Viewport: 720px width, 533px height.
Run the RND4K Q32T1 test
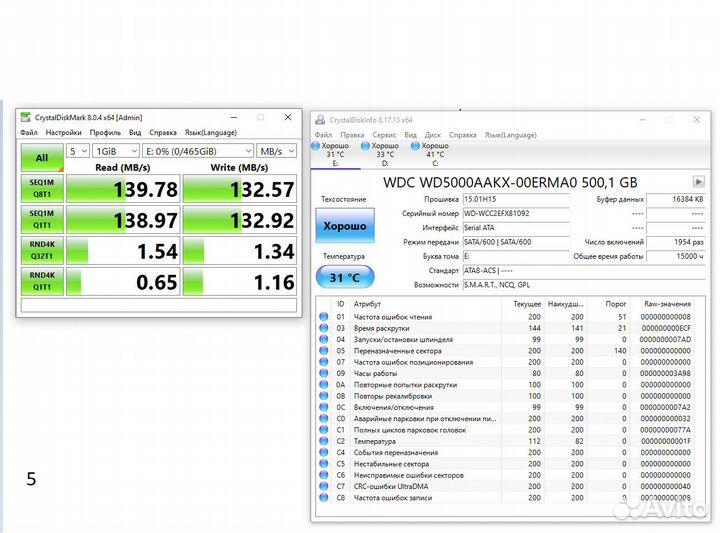click(42, 250)
